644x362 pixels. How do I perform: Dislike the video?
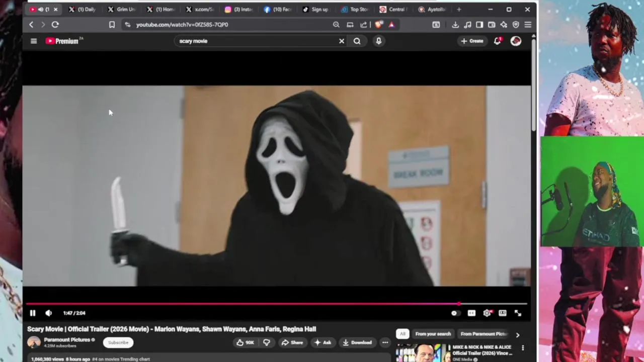point(267,342)
